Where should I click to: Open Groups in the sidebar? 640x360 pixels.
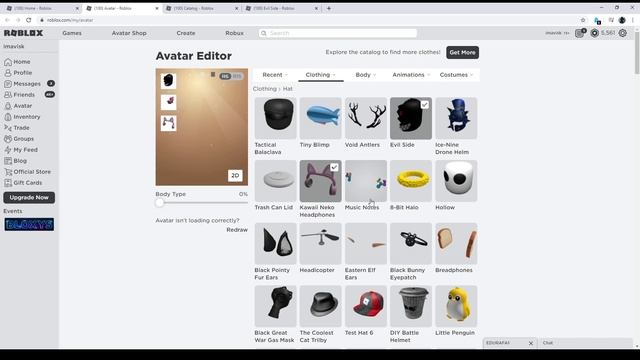click(19, 139)
